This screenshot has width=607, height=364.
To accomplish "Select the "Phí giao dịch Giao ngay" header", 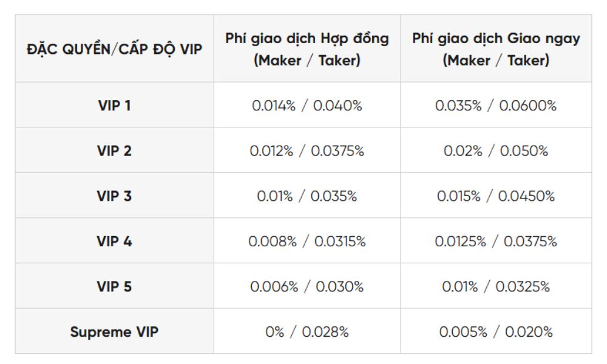I will click(495, 50).
